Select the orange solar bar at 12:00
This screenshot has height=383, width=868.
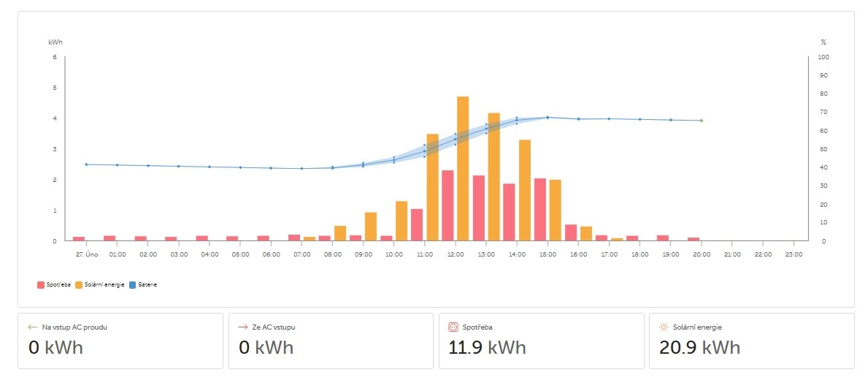[463, 169]
